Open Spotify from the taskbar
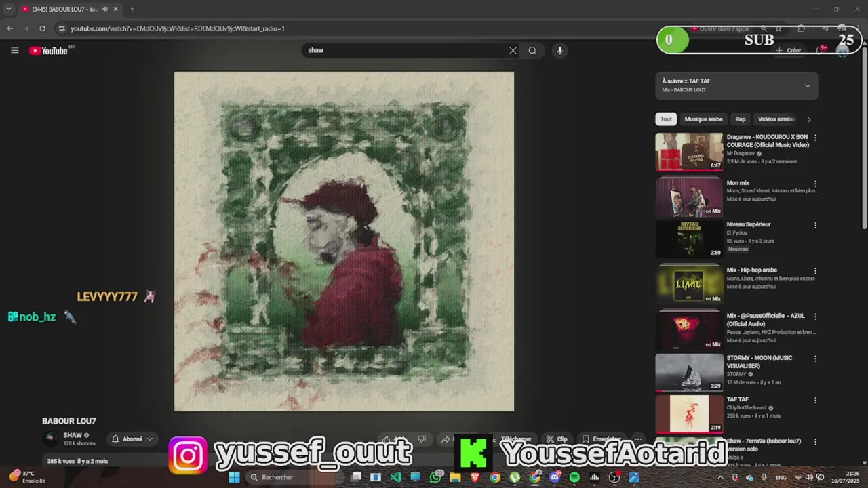868x488 pixels. pos(574,477)
